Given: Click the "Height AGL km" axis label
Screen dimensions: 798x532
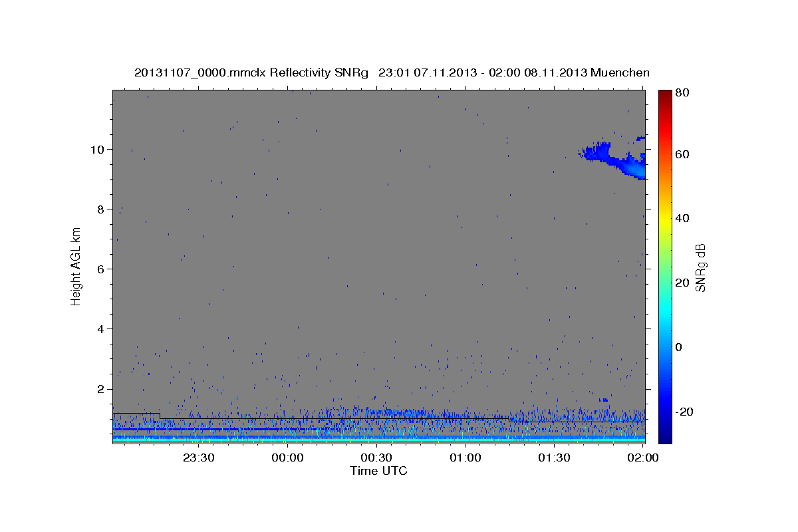Looking at the screenshot, I should pos(76,266).
